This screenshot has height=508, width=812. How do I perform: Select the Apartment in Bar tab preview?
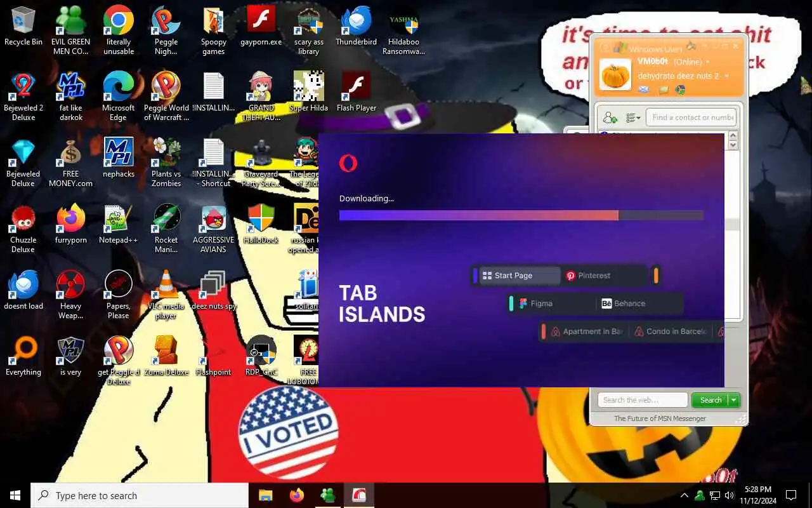click(x=587, y=331)
